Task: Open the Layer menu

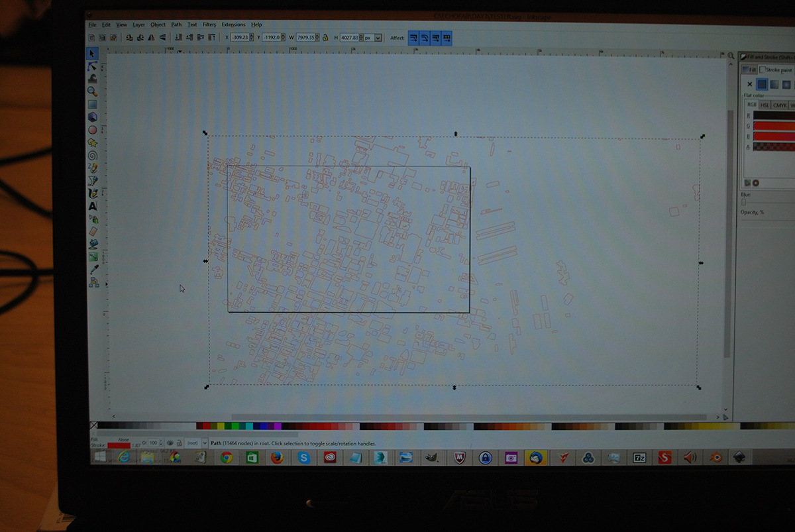Action: tap(138, 25)
